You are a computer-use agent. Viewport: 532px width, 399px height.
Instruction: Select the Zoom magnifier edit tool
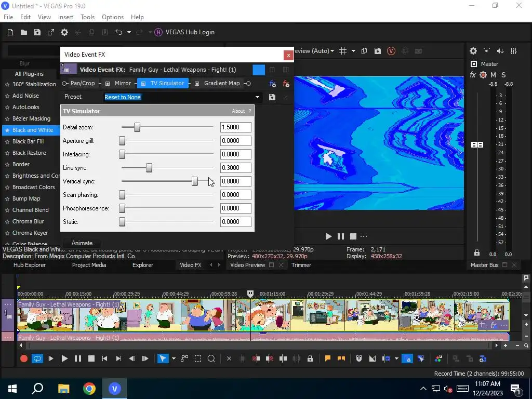(x=211, y=358)
